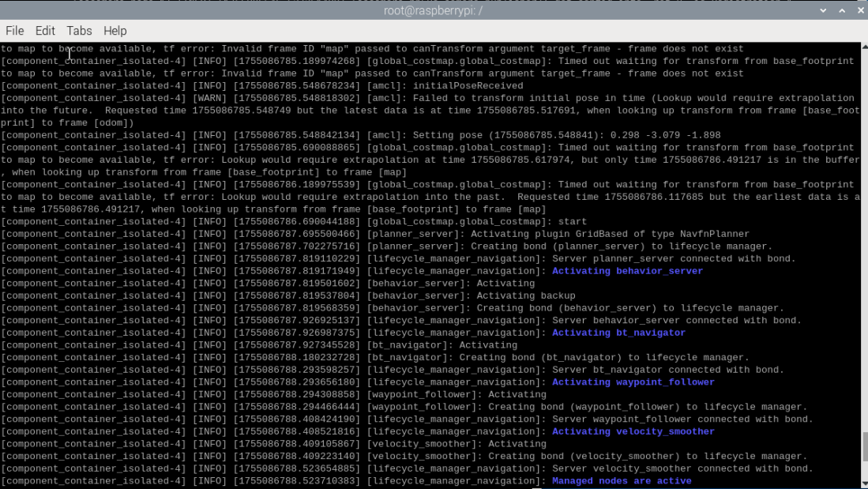Click the 'Activating velocity_smoother' blue text
Screen dimensions: 868x489
click(633, 432)
